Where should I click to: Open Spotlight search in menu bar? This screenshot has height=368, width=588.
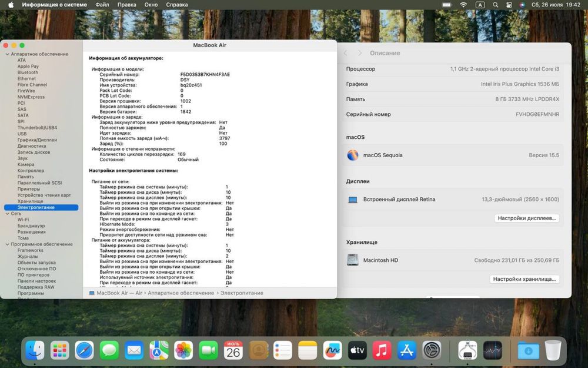click(x=495, y=5)
